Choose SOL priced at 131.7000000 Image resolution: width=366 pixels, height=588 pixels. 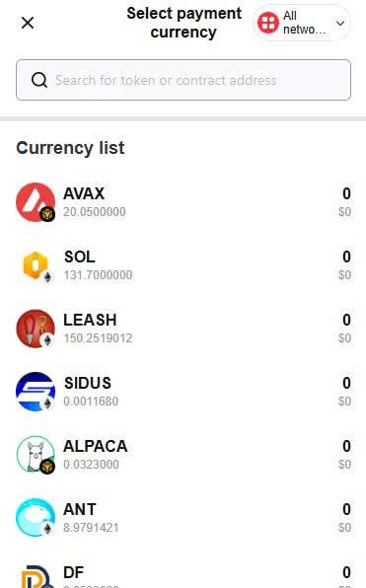point(183,265)
